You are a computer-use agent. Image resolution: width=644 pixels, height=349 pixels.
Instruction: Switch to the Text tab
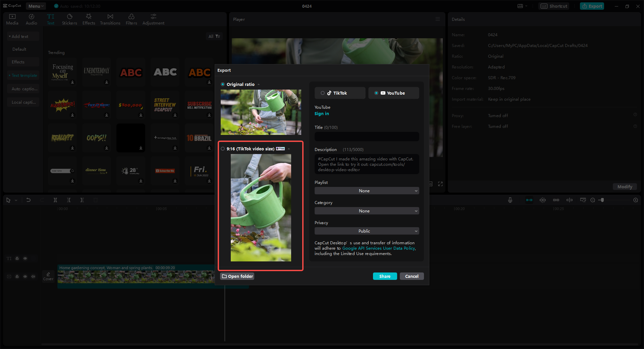click(51, 19)
